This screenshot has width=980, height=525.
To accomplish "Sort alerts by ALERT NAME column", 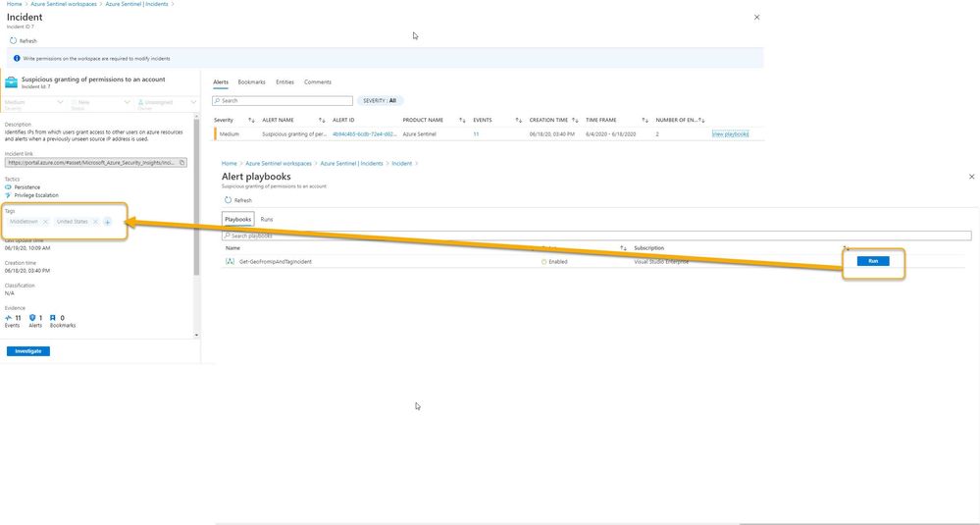I will coord(322,120).
